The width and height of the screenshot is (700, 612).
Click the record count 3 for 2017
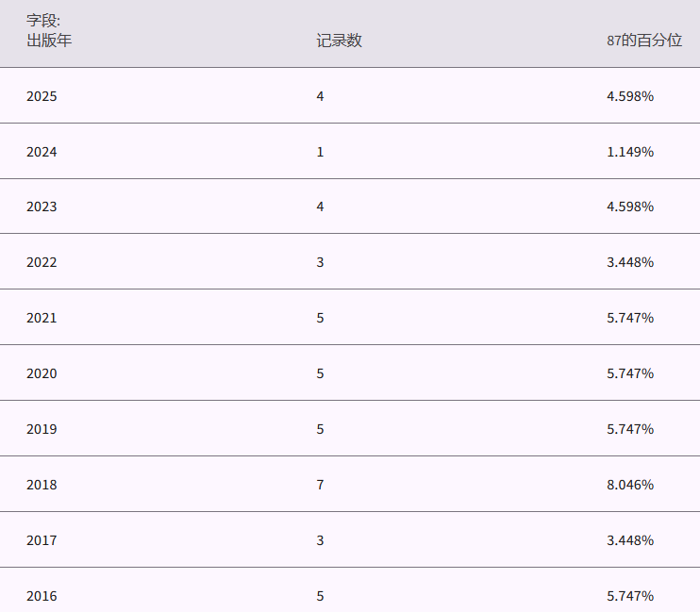coord(321,540)
